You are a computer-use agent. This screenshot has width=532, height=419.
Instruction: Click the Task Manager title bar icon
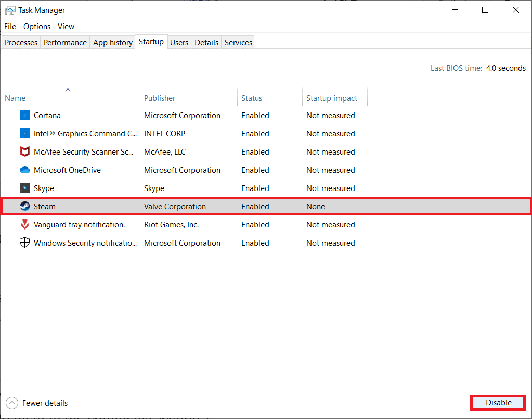[10, 10]
